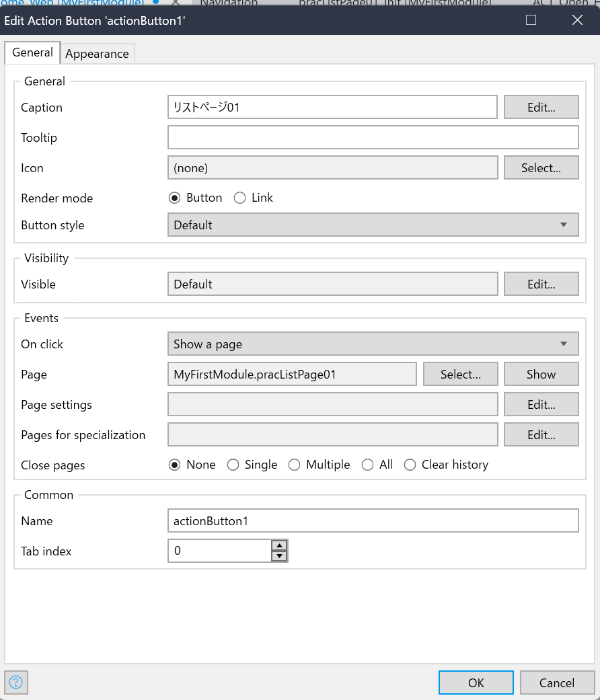The height and width of the screenshot is (700, 600).
Task: Open the Button style dropdown
Action: pyautogui.click(x=373, y=225)
